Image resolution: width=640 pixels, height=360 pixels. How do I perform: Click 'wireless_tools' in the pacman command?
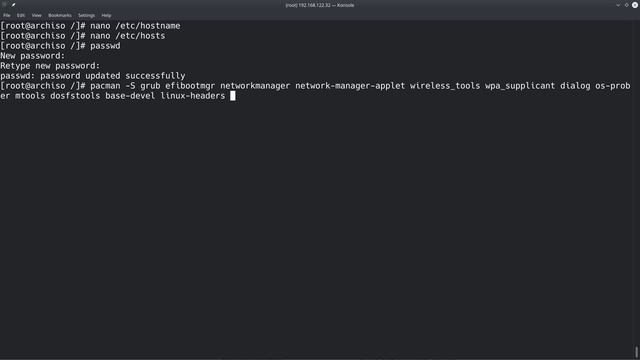(445, 86)
